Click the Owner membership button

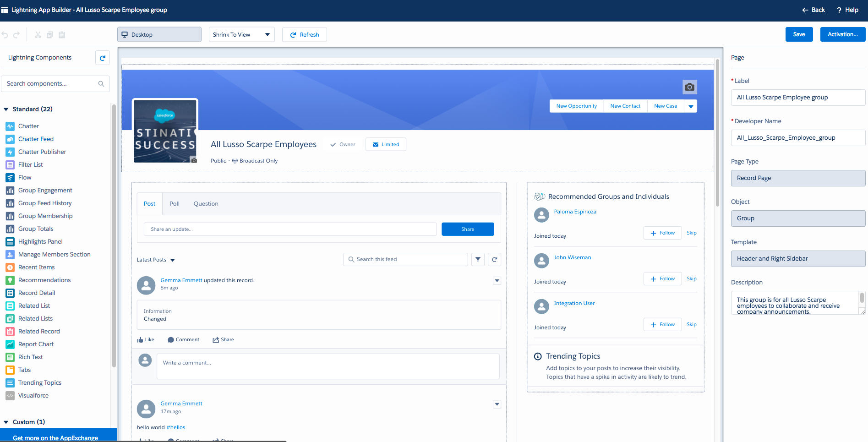tap(343, 145)
